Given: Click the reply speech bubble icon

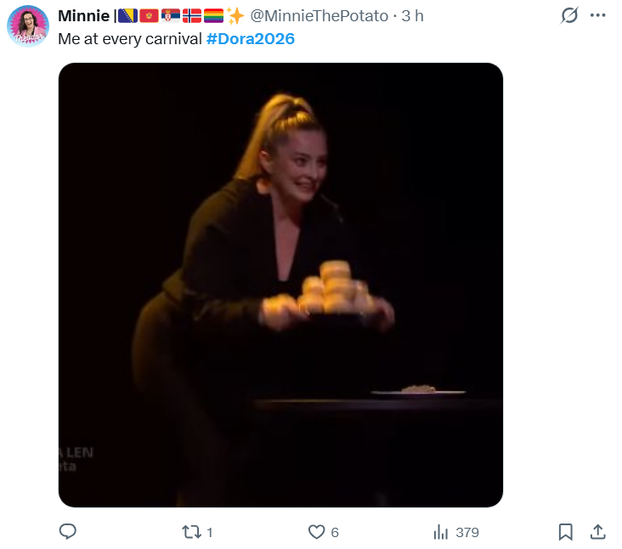Looking at the screenshot, I should click(x=68, y=532).
